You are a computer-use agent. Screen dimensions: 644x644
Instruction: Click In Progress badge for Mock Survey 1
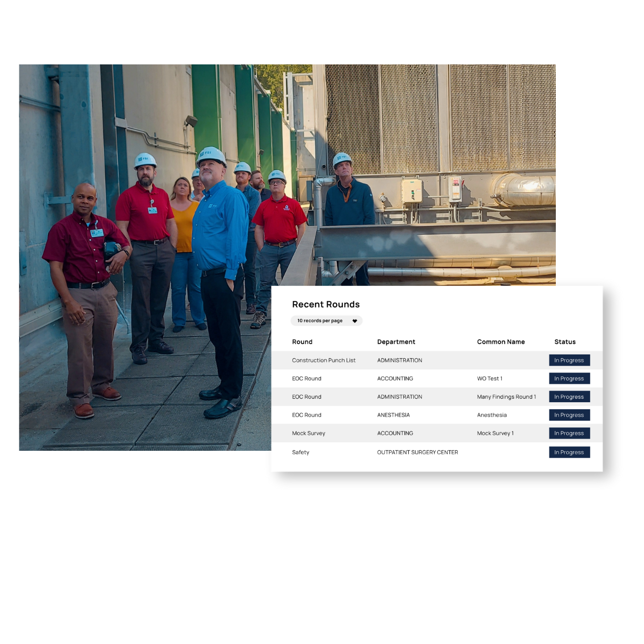(569, 433)
